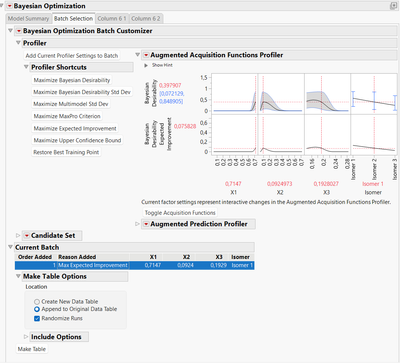Viewport: 400px width, 363px height.
Task: Uncheck the Randomize Runs checkbox
Action: pyautogui.click(x=37, y=319)
